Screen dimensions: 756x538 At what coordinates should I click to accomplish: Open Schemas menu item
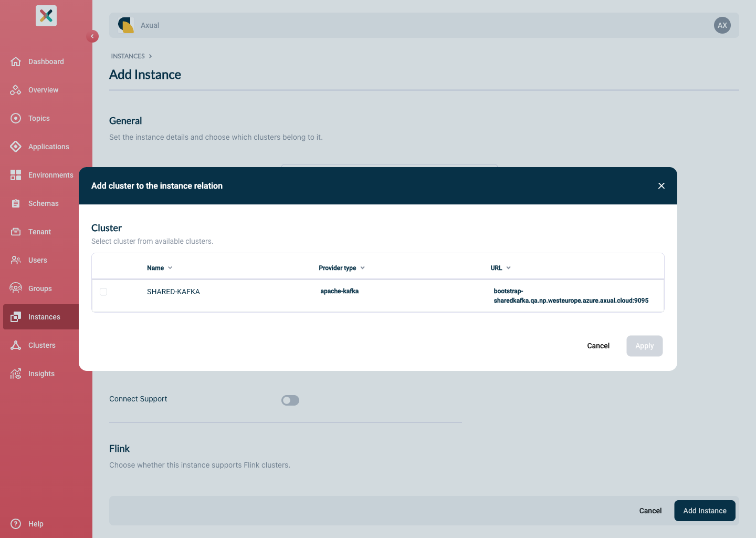(44, 203)
